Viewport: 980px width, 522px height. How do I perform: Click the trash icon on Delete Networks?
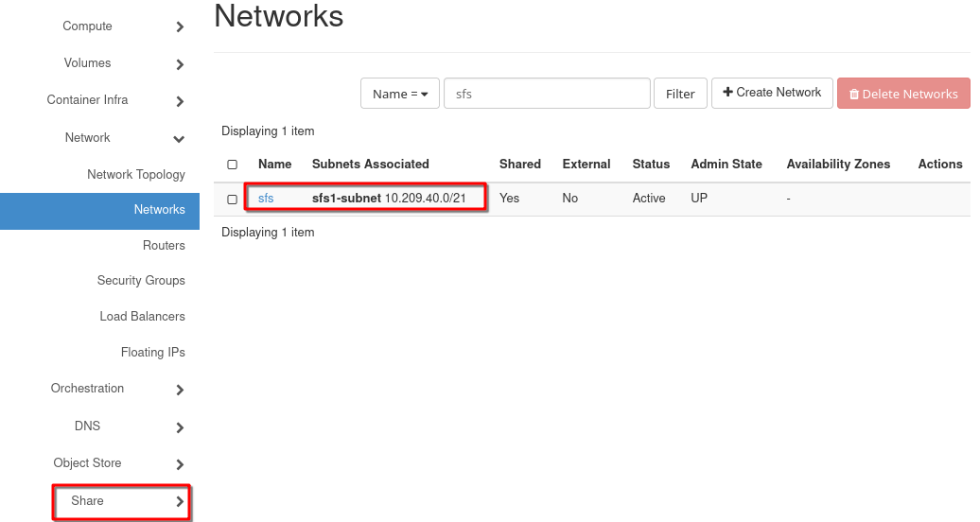coord(854,95)
